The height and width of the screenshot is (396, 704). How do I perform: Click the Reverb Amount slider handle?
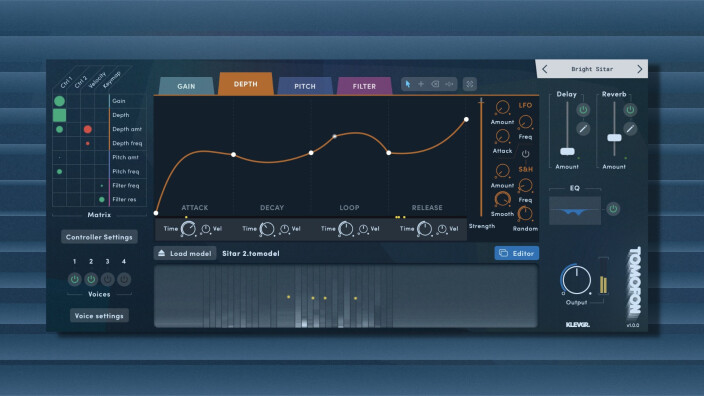(614, 138)
